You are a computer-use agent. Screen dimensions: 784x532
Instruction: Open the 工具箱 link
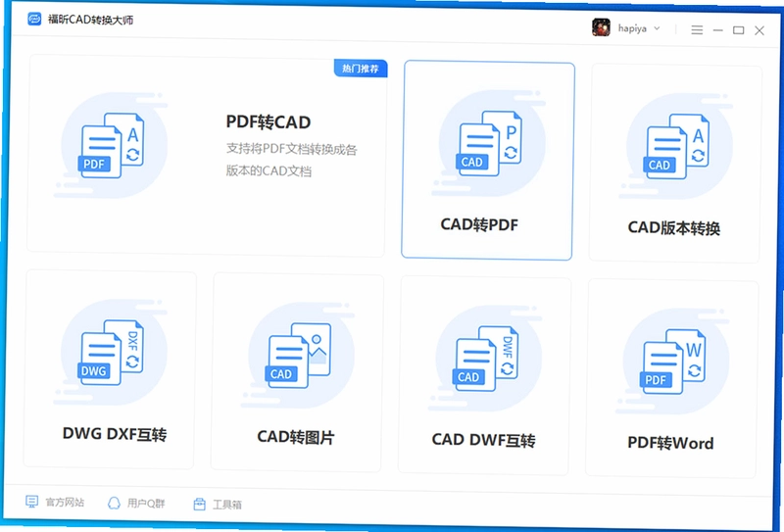pos(227,505)
